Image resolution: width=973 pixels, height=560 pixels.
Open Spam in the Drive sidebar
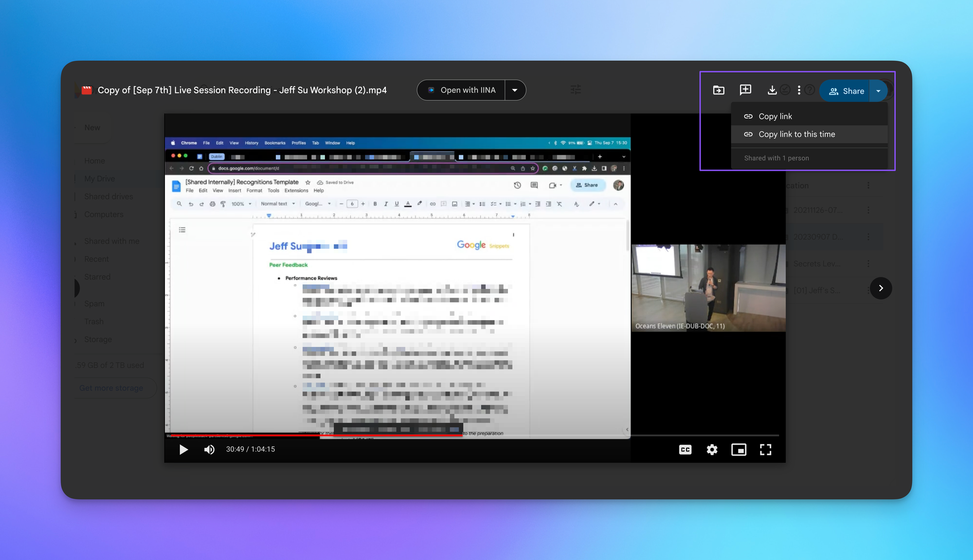point(94,304)
